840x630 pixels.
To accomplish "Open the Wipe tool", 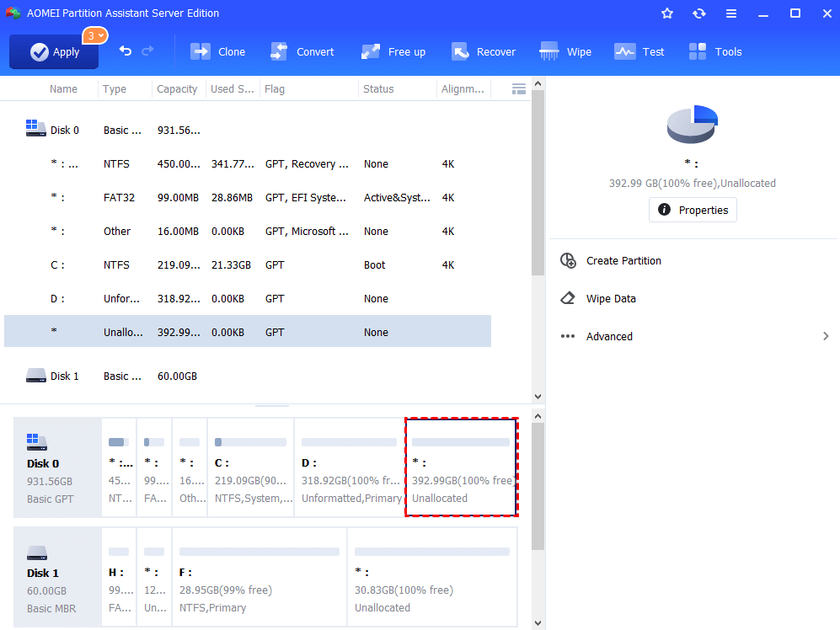I will pos(565,52).
